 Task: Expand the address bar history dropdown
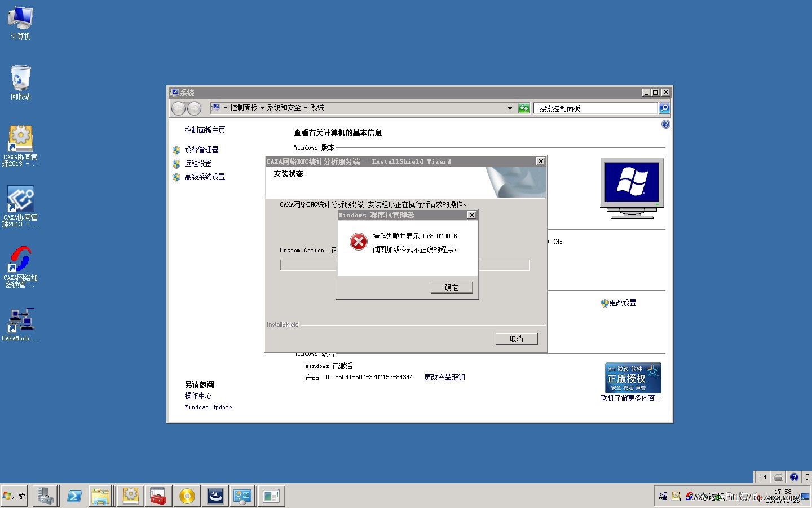(510, 108)
